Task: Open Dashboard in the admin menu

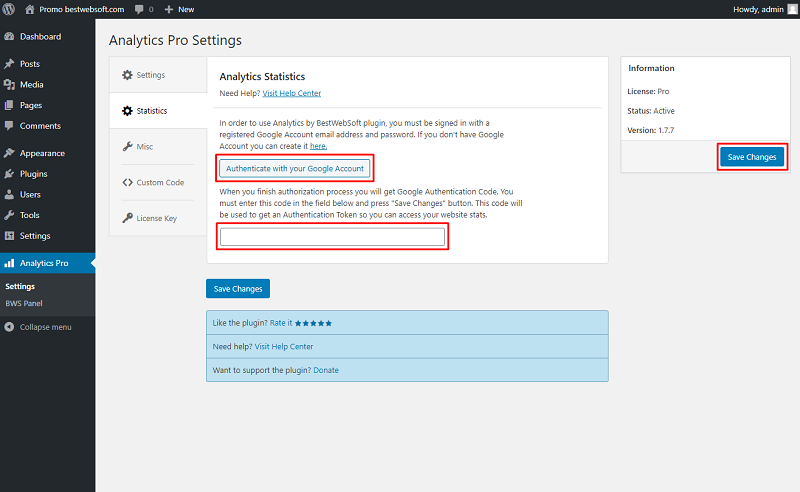Action: (x=47, y=36)
